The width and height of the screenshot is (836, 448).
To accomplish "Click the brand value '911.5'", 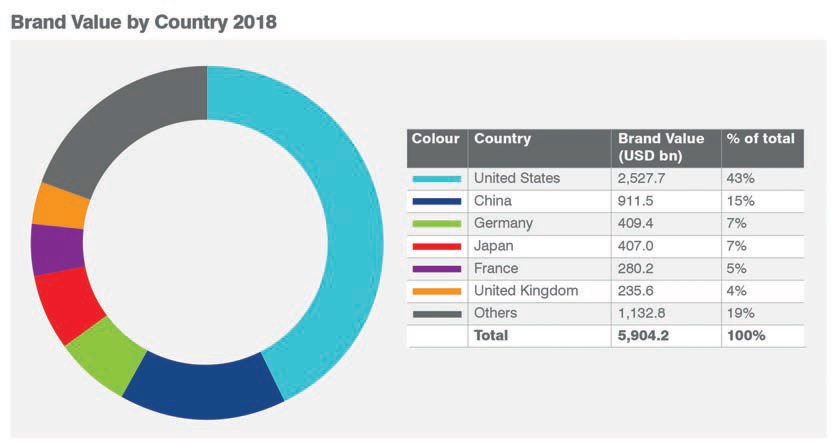I will tap(635, 201).
